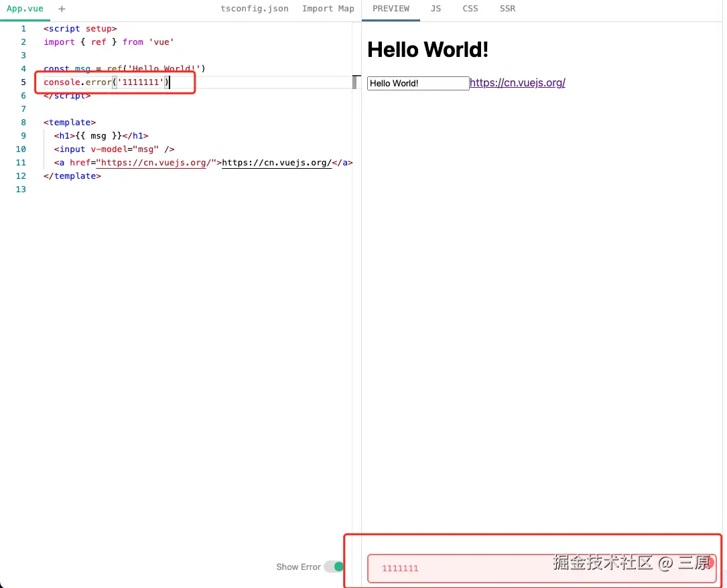Image resolution: width=727 pixels, height=588 pixels.
Task: Click the Hello World! heading in preview
Action: coord(427,50)
